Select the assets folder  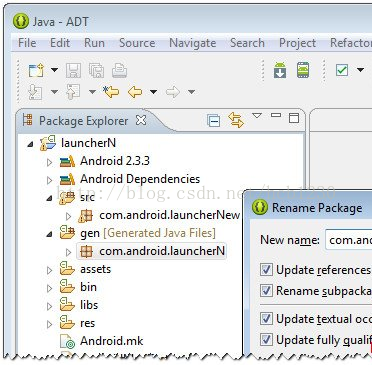(x=95, y=269)
